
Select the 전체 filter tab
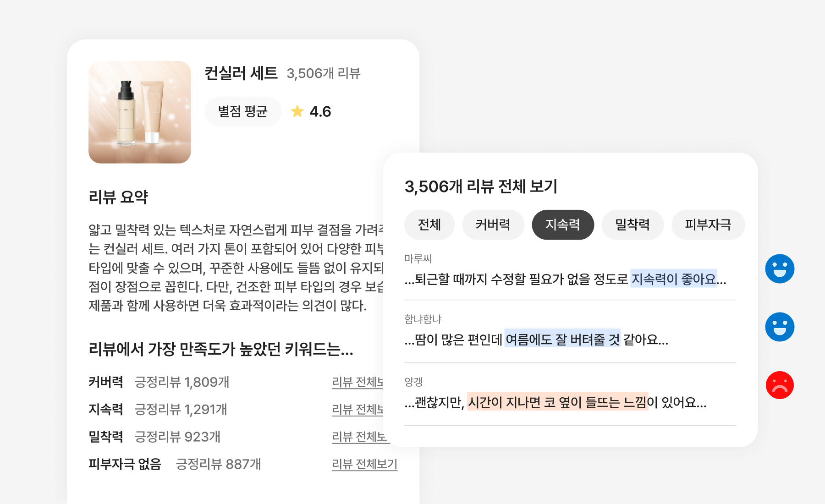point(429,225)
